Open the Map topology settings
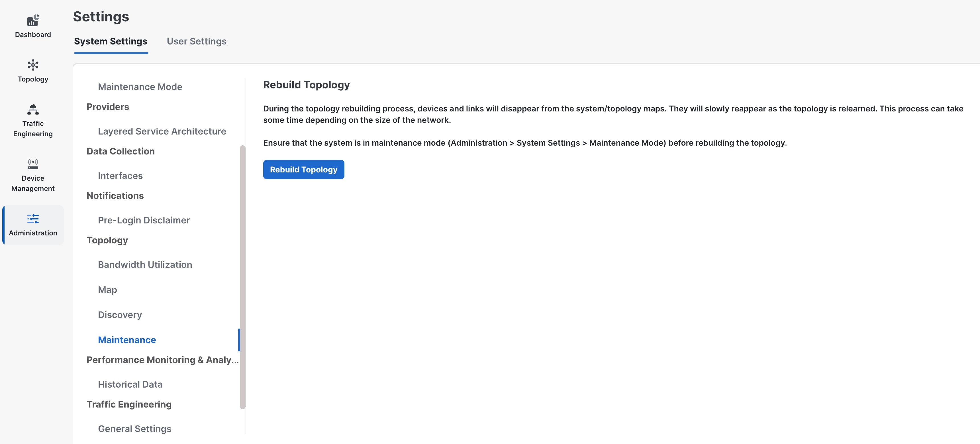 pyautogui.click(x=108, y=290)
